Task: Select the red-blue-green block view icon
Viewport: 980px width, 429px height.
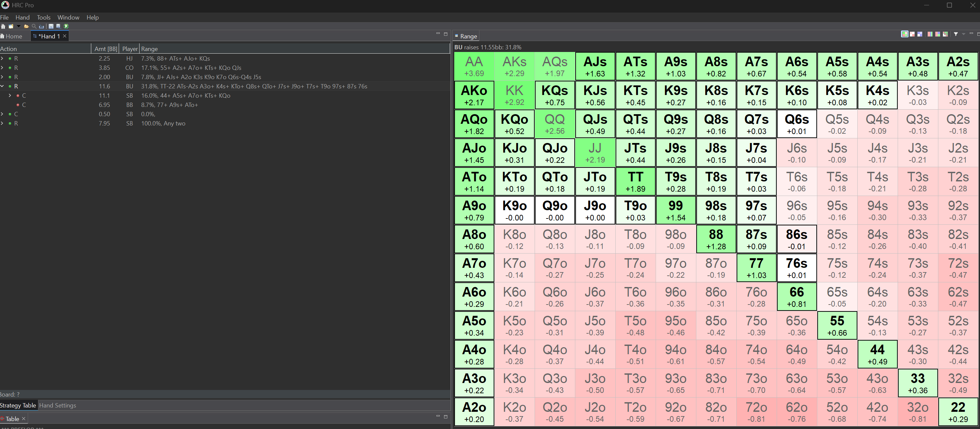Action: [x=938, y=34]
